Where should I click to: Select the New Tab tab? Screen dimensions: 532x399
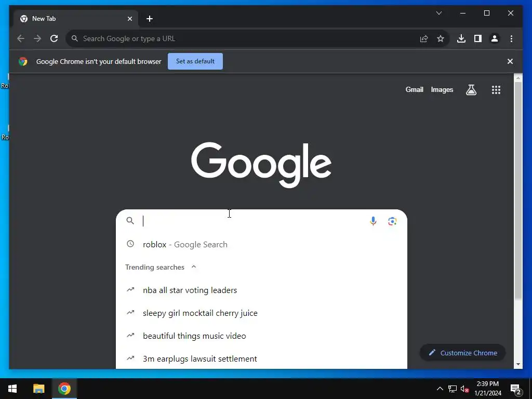[x=76, y=19]
